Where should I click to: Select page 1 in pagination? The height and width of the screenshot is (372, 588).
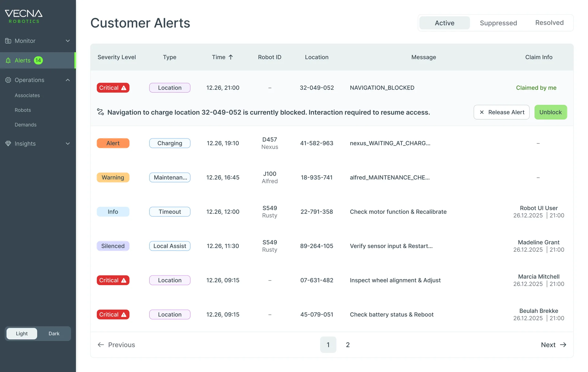(x=328, y=345)
